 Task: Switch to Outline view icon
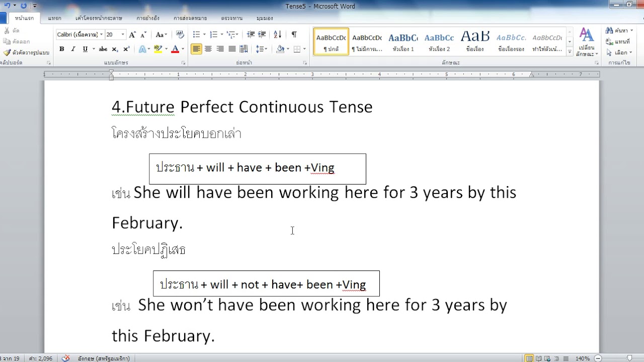pos(556,358)
